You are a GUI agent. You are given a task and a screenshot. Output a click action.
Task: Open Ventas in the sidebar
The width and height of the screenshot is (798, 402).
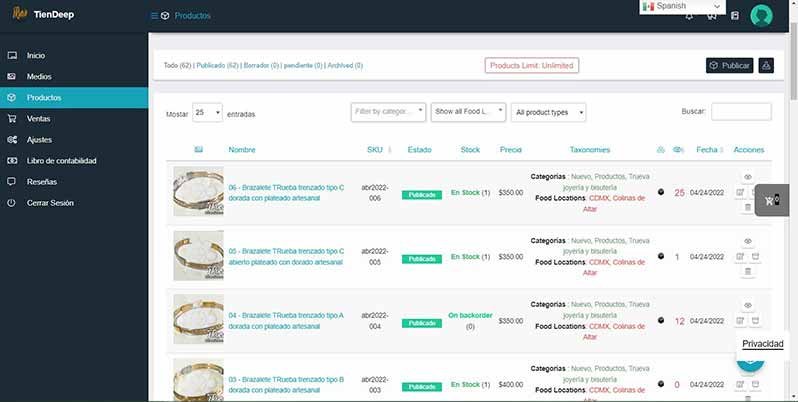click(x=39, y=118)
